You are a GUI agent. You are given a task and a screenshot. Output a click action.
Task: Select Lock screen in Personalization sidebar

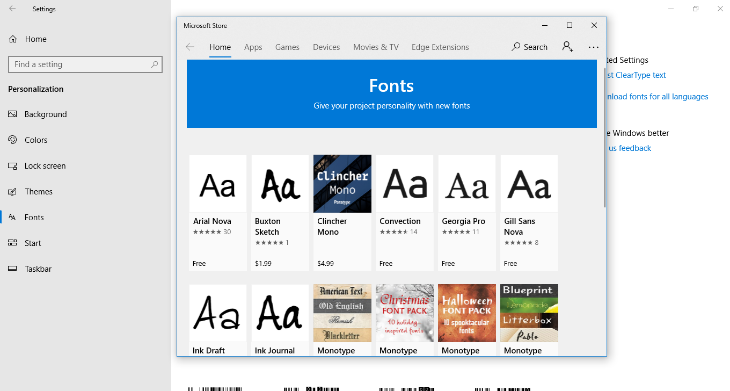point(45,166)
